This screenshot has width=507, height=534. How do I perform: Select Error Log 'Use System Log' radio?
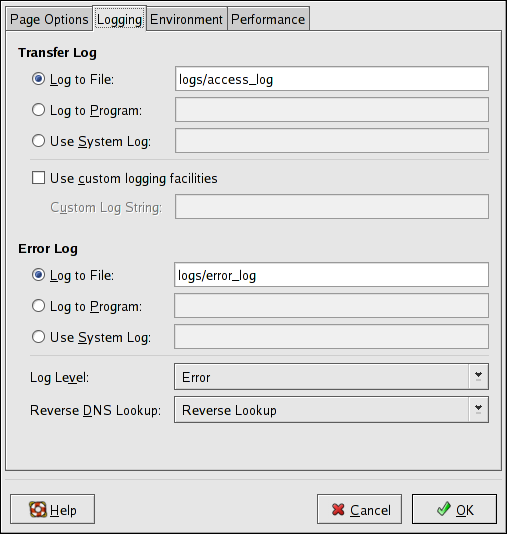click(x=38, y=337)
